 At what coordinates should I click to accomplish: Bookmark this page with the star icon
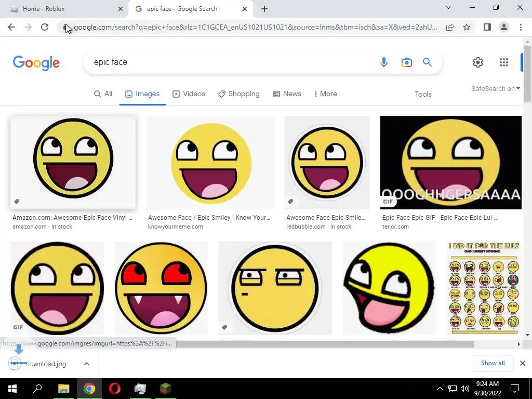click(467, 27)
